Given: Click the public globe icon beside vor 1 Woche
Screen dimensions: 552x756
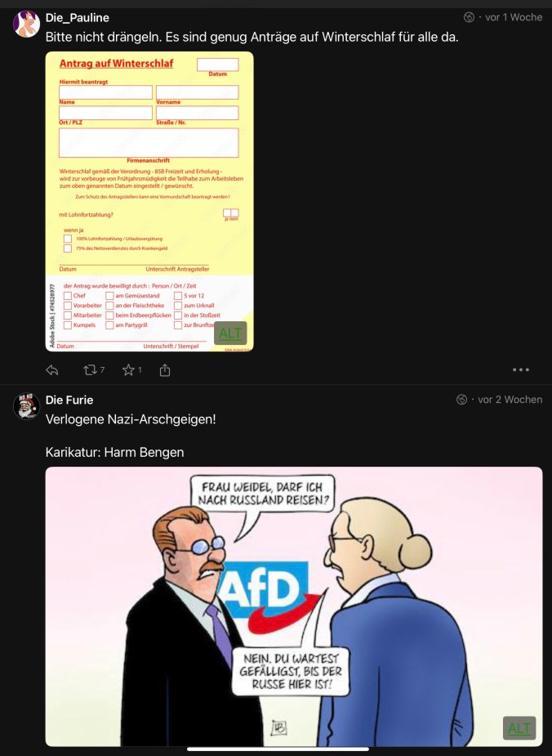Looking at the screenshot, I should pyautogui.click(x=469, y=17).
